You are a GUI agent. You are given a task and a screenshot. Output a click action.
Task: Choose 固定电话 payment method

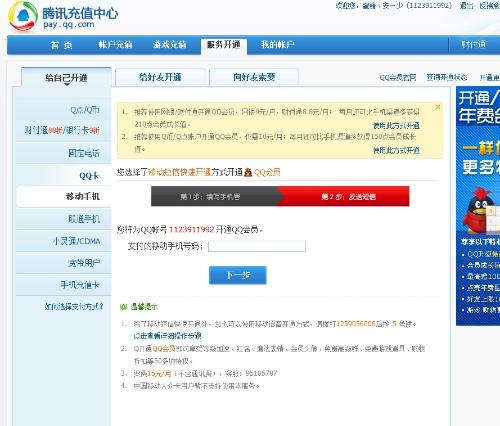click(x=84, y=153)
